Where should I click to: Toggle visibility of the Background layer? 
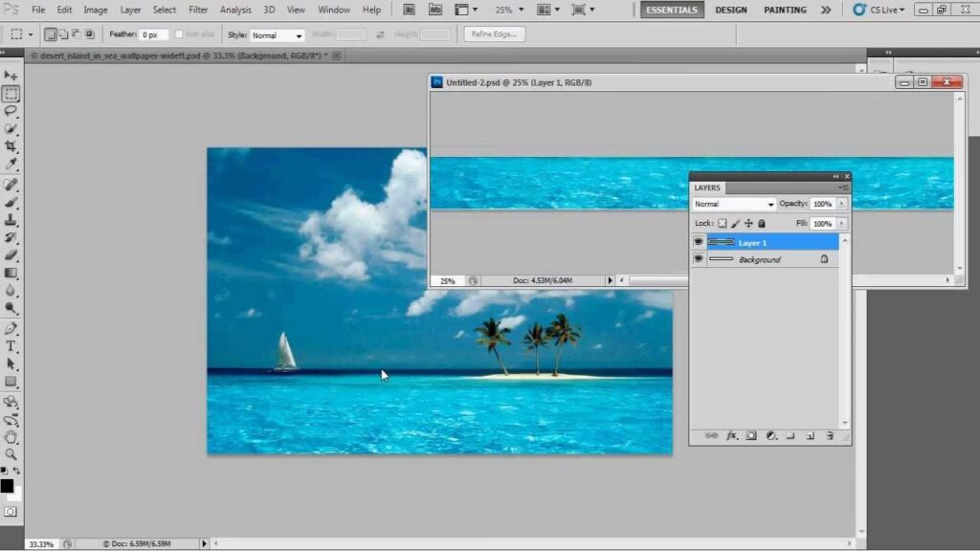coord(699,259)
